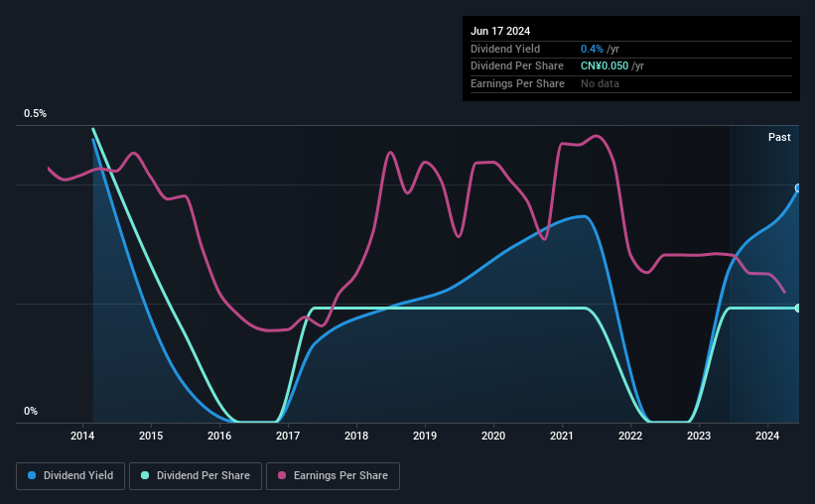815x504 pixels.
Task: Toggle the Earnings Per Share legend button
Action: click(x=333, y=476)
